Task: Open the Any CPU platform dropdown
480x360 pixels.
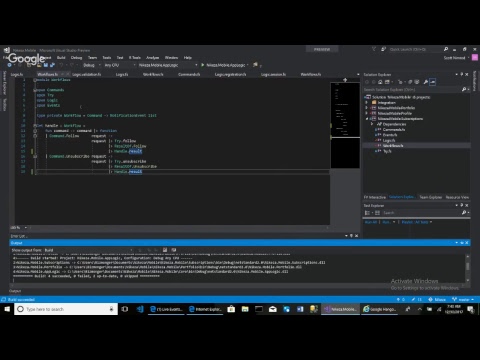Action: coord(119,65)
